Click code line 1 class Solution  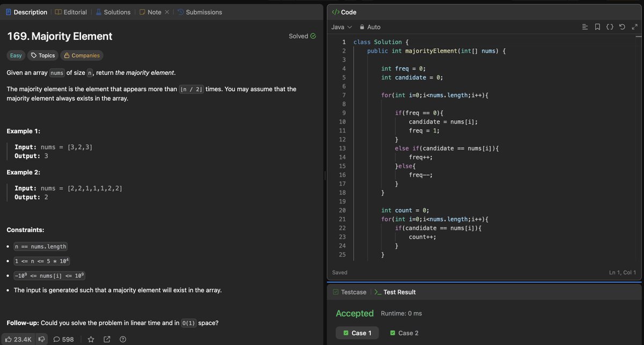(381, 42)
